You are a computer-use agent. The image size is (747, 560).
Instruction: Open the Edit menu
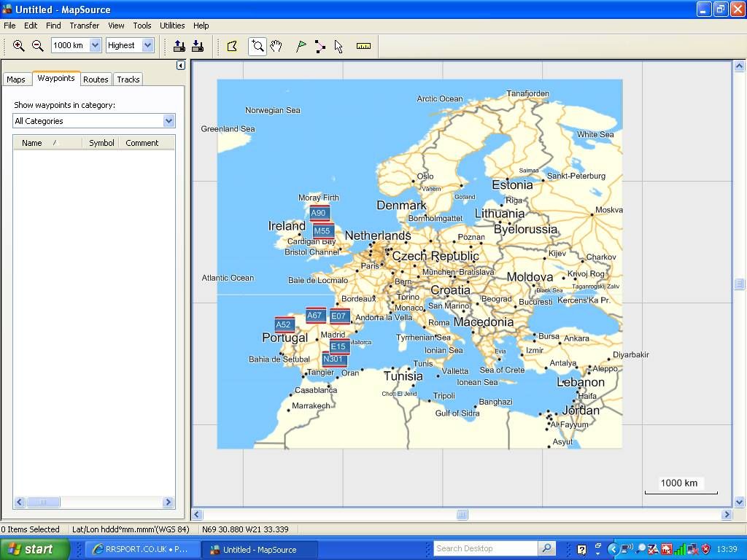click(31, 26)
